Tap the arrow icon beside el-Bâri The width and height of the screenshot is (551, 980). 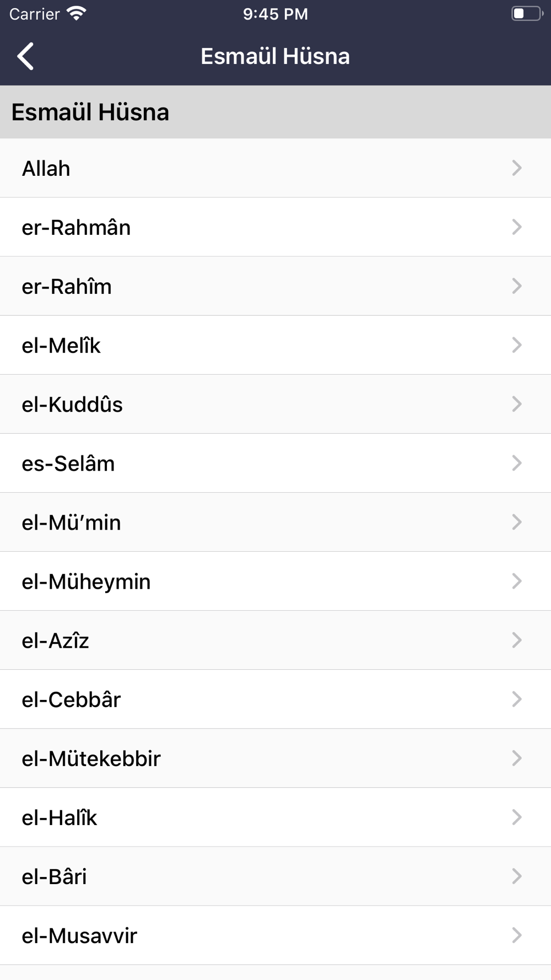click(516, 876)
